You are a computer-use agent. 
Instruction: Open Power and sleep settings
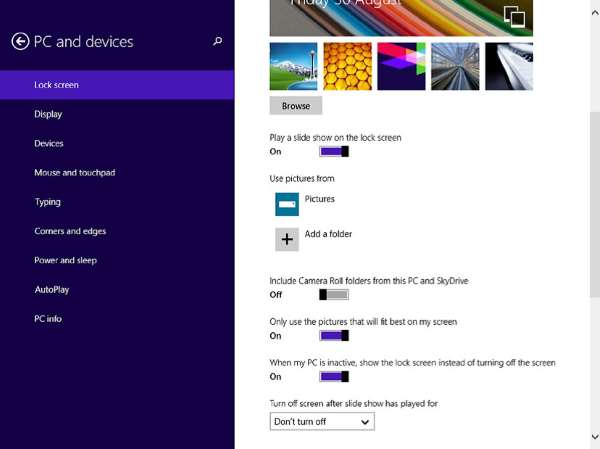65,260
